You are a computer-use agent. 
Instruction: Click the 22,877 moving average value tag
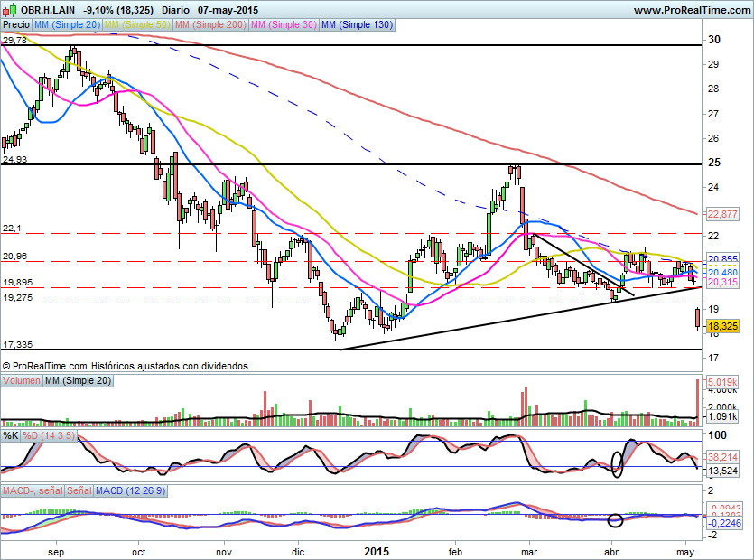[724, 214]
